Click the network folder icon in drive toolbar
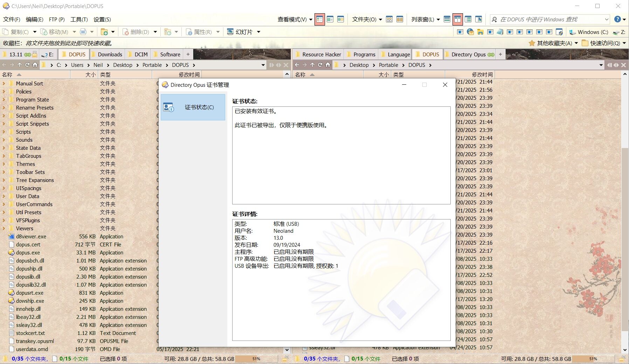 coord(480,32)
